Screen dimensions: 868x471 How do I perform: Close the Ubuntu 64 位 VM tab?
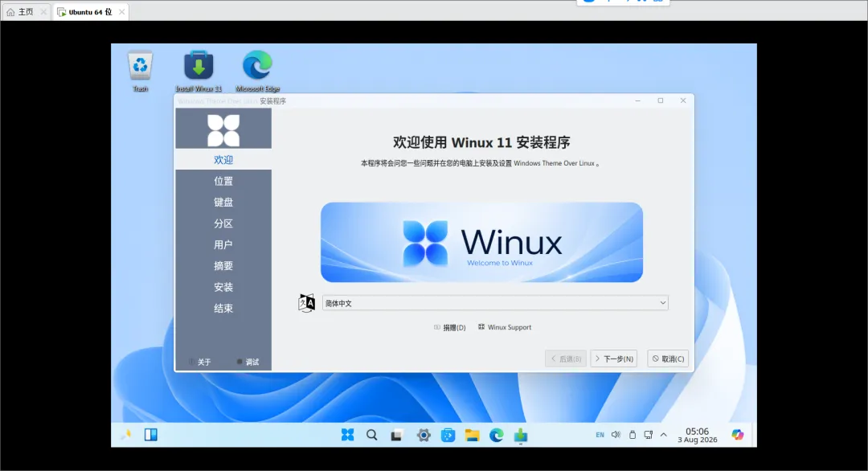coord(122,11)
